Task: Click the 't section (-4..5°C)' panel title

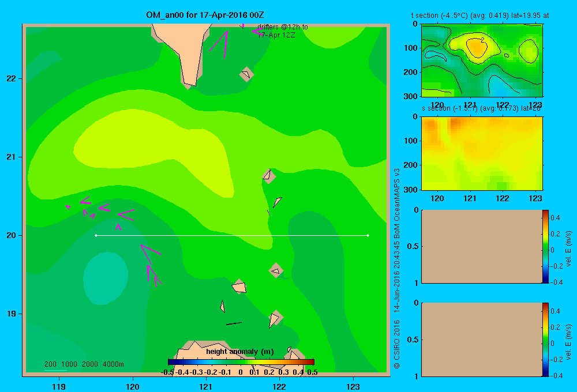Action: (x=480, y=16)
